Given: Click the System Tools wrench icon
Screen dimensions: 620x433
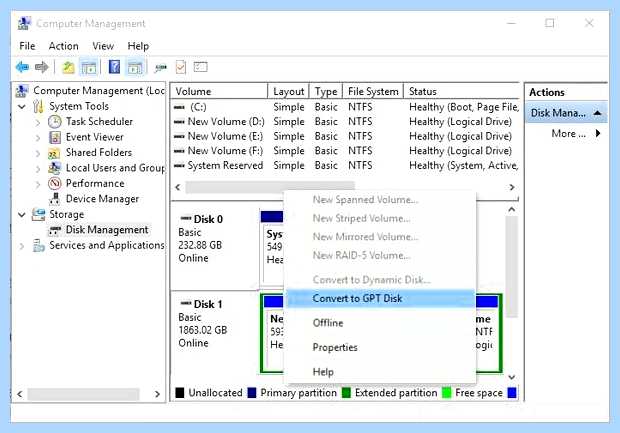Looking at the screenshot, I should [x=38, y=106].
